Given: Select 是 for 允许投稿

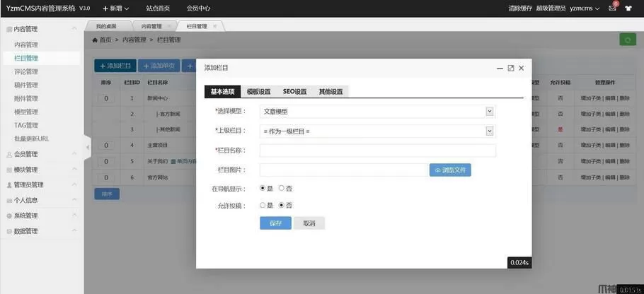Looking at the screenshot, I should click(x=263, y=205).
